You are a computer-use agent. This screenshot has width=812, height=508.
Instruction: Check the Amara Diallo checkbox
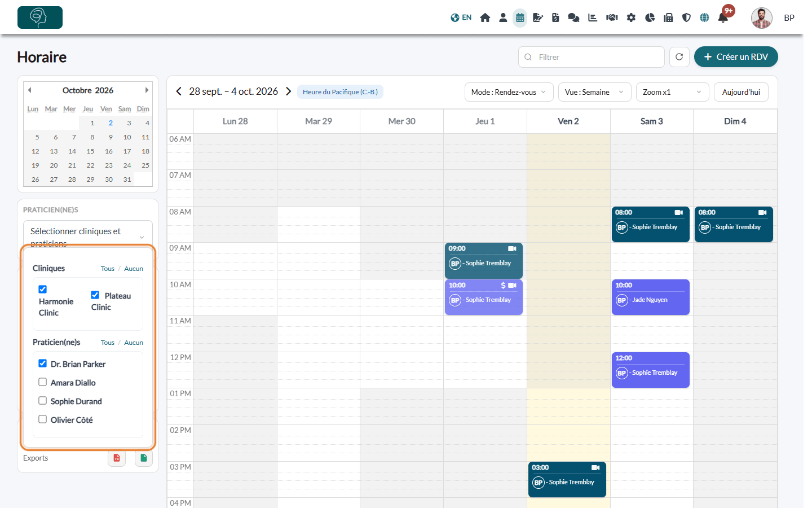(43, 382)
